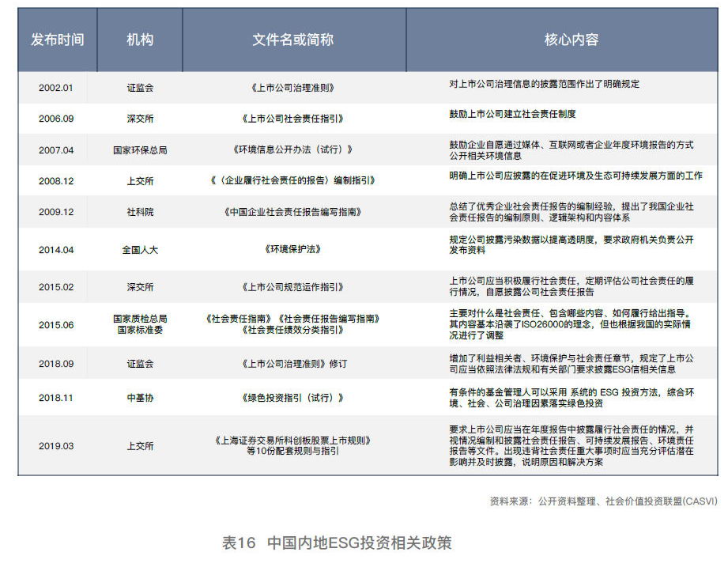Click 《环境信息公开办法（试行）》 title
728x571 pixels.
tap(292, 149)
